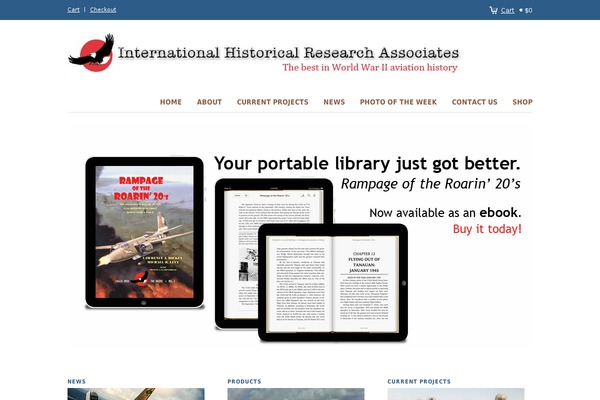Click the 'Now available as an ebook' text

tap(445, 212)
